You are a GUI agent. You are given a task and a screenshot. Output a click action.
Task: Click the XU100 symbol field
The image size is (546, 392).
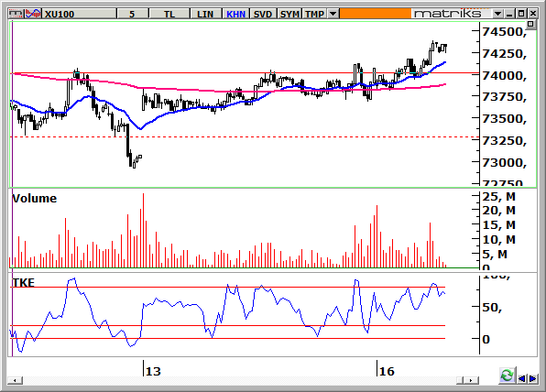pos(79,14)
